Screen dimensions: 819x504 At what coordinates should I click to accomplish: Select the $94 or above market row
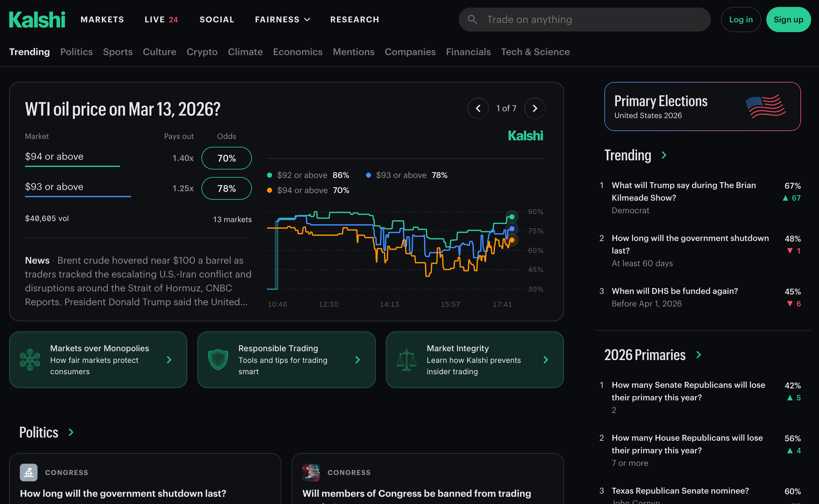[x=138, y=158]
